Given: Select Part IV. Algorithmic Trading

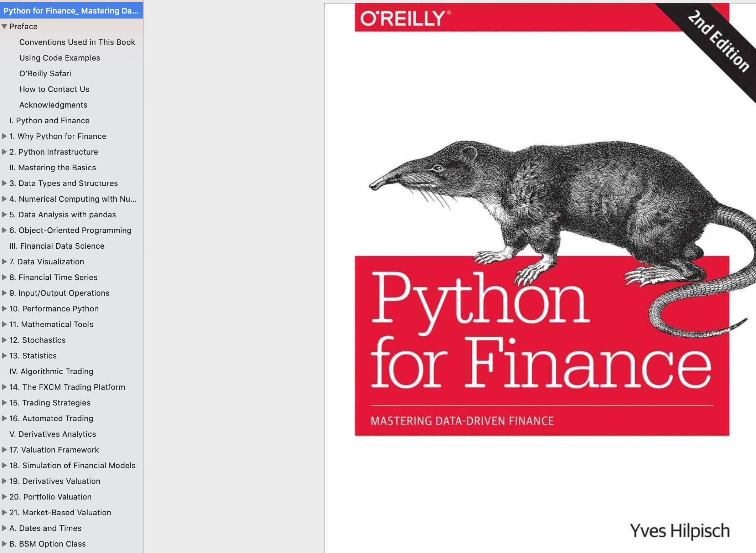Looking at the screenshot, I should [51, 371].
